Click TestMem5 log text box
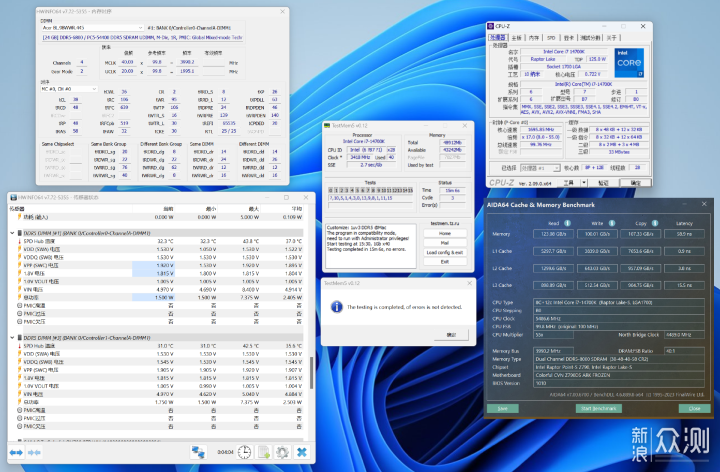Screen dimensions: 720x472 coord(371,246)
